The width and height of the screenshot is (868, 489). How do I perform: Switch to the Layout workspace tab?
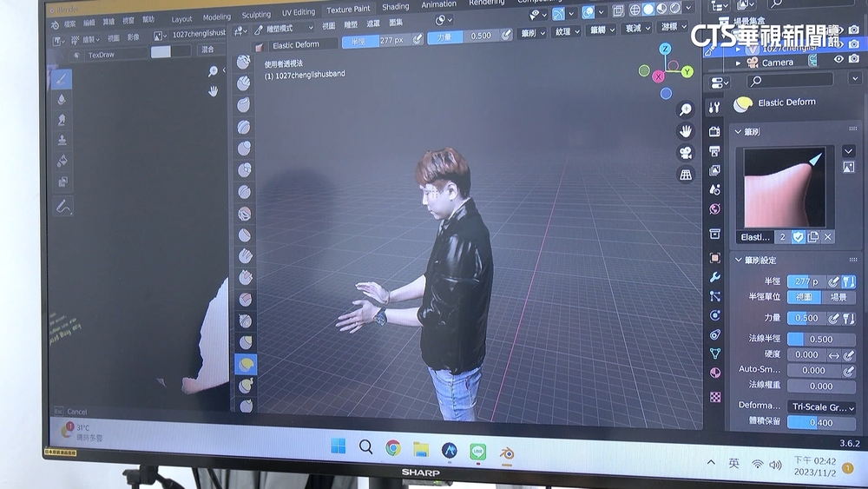coord(181,19)
